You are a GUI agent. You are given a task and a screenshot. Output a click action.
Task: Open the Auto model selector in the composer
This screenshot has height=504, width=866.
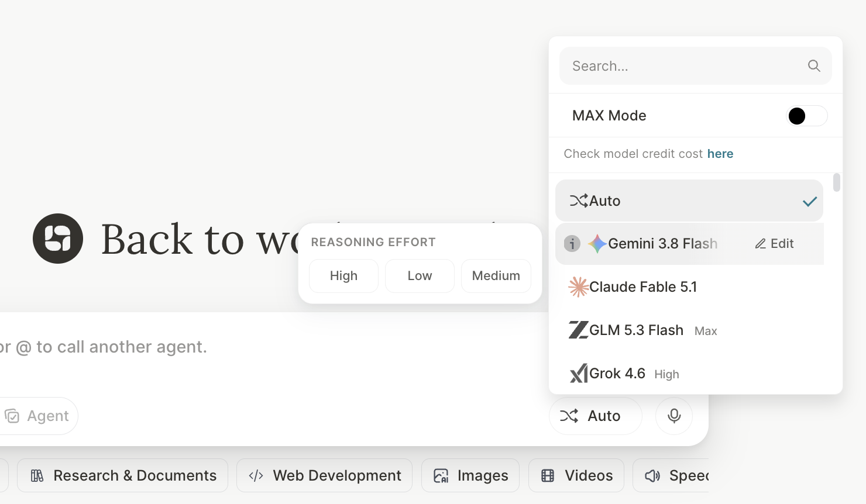point(596,416)
